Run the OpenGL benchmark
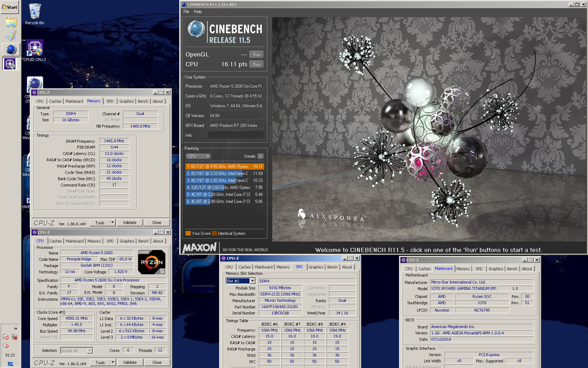 tap(257, 55)
